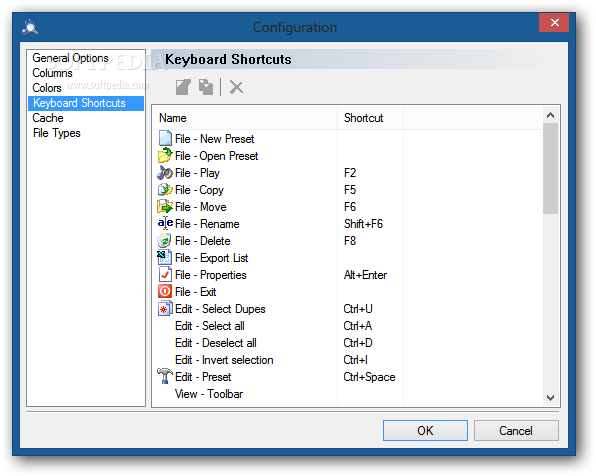The width and height of the screenshot is (596, 476).
Task: Select the "Edit - Preset" row text
Action: pos(203,377)
